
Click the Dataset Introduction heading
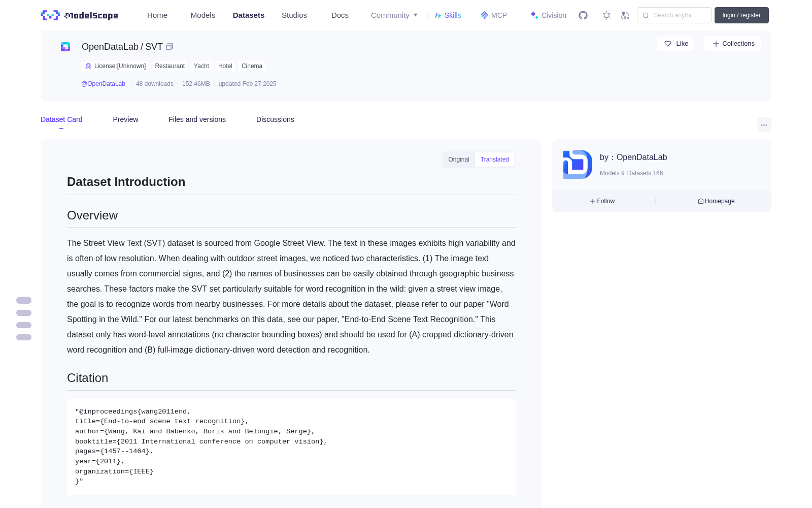coord(126,182)
